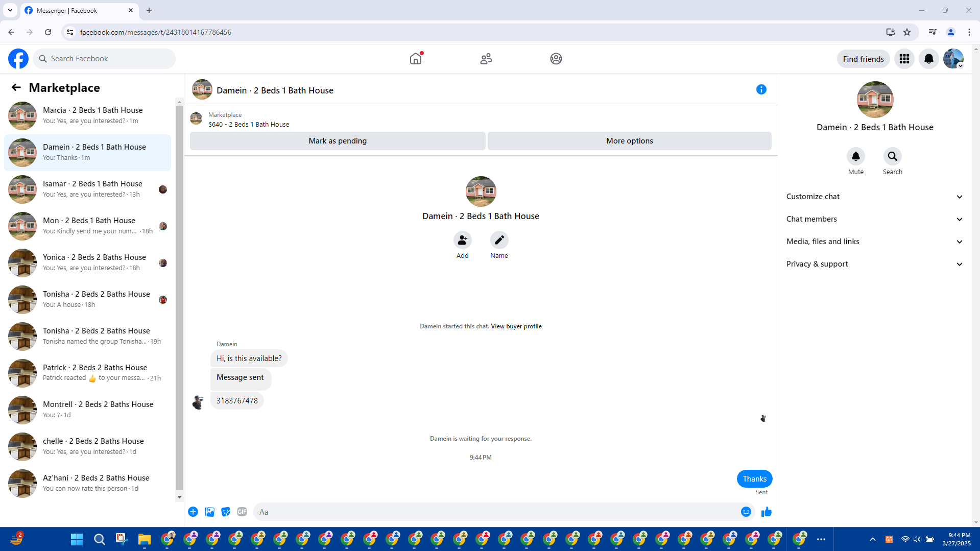This screenshot has width=980, height=551.
Task: Open more actions plus icon in composer
Action: click(193, 512)
